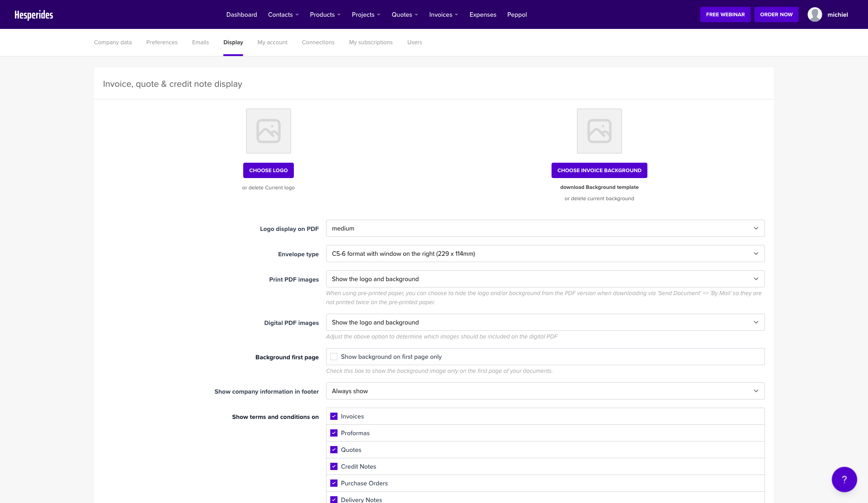The image size is (868, 503).
Task: Click the FREE WEBINAR button
Action: (726, 14)
